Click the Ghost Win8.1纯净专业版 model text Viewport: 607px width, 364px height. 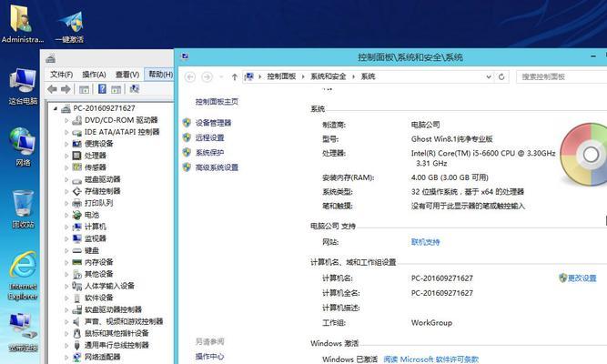[x=451, y=139]
